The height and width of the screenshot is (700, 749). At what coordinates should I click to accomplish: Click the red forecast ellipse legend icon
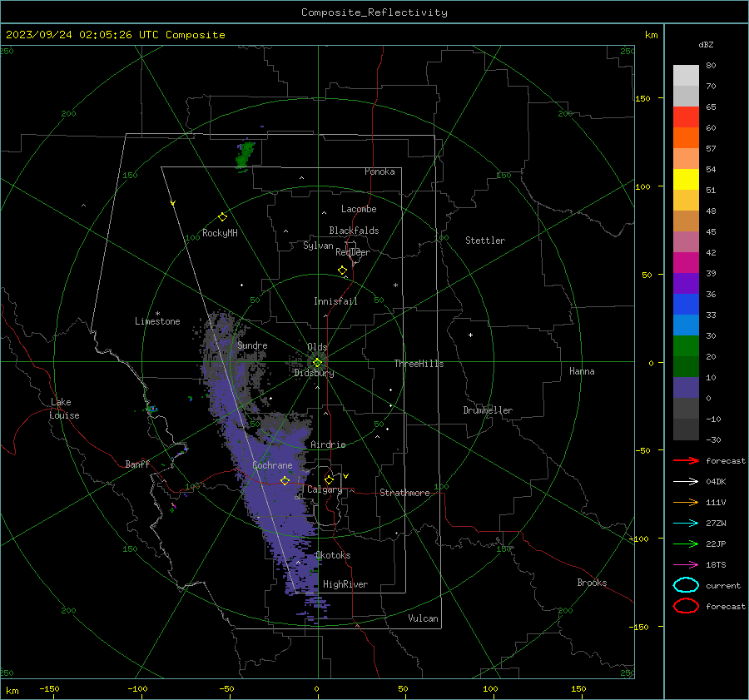686,606
